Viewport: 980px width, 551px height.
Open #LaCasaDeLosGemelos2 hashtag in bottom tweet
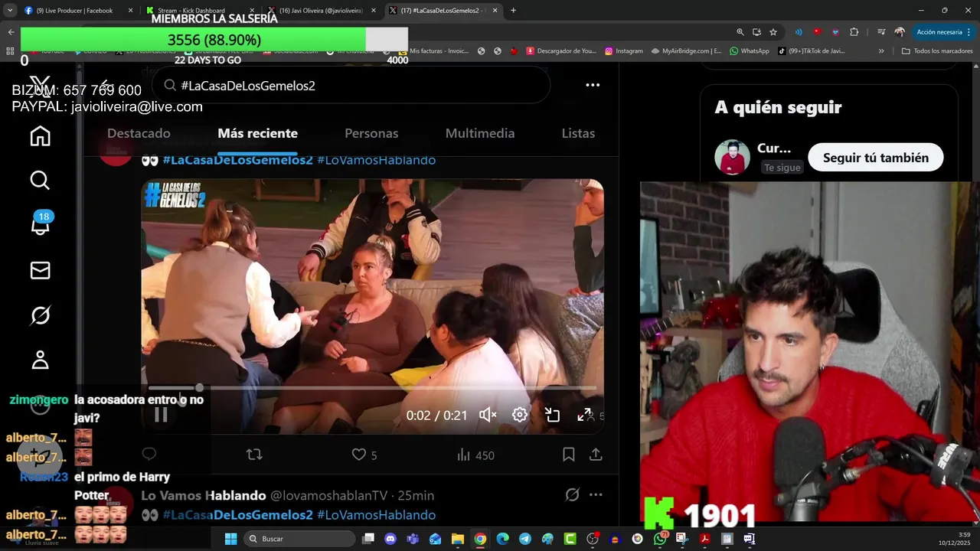(237, 515)
